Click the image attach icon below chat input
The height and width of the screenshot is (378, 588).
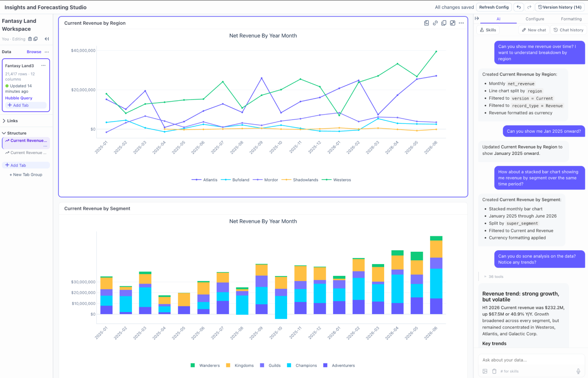tap(485, 371)
